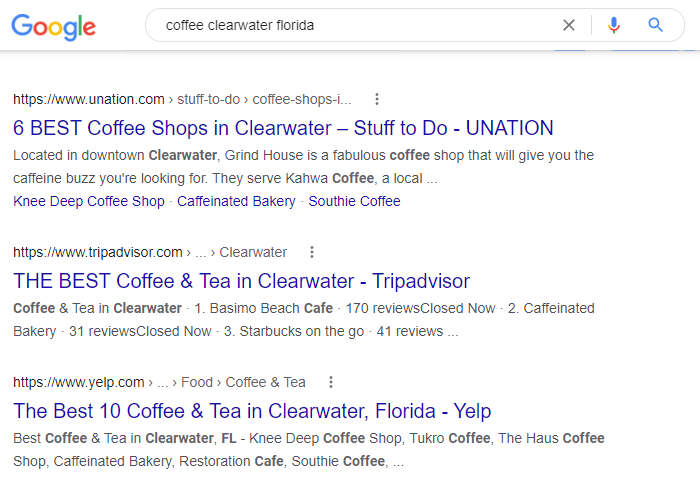Click the Google logo
700x483 pixels.
tap(54, 26)
